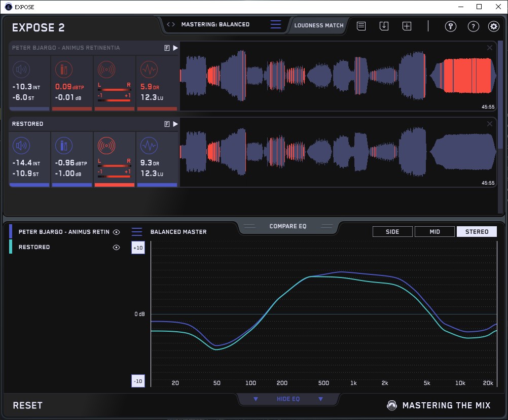The width and height of the screenshot is (508, 420).
Task: Click the add track plus icon
Action: click(407, 26)
